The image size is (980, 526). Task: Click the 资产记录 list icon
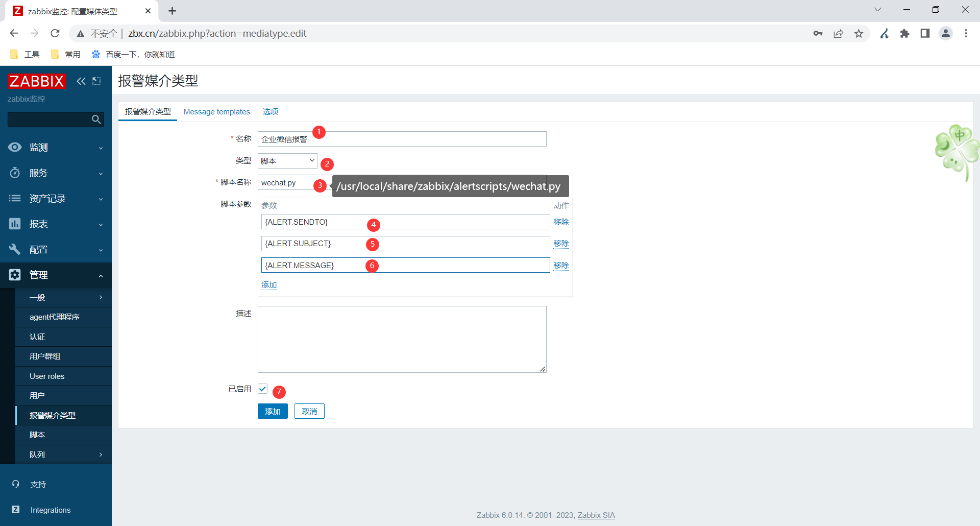click(15, 198)
